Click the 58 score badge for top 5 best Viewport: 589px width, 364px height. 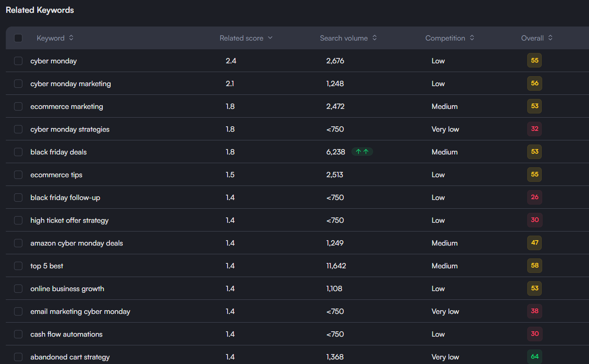[x=534, y=265]
